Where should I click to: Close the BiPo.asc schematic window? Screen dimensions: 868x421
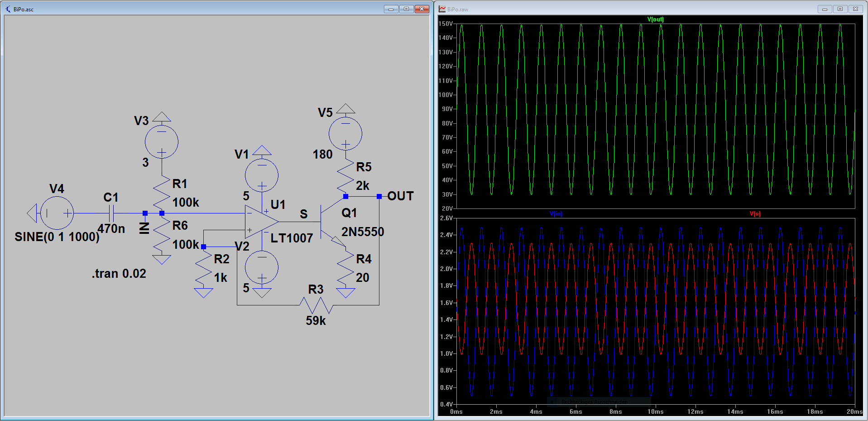(x=422, y=9)
